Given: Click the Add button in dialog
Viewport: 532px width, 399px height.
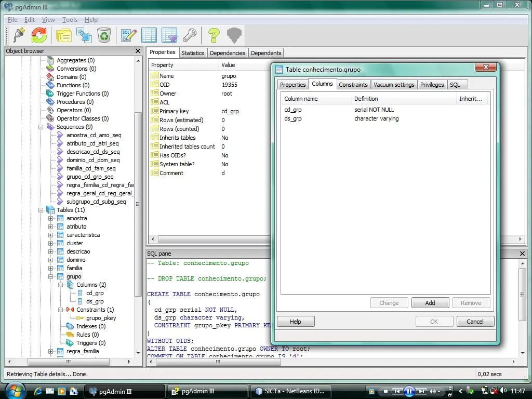Looking at the screenshot, I should [430, 303].
